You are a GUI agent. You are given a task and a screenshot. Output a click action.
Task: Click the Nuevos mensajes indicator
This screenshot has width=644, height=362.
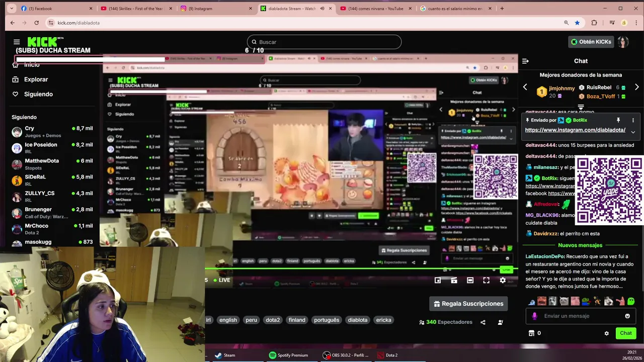pyautogui.click(x=580, y=245)
